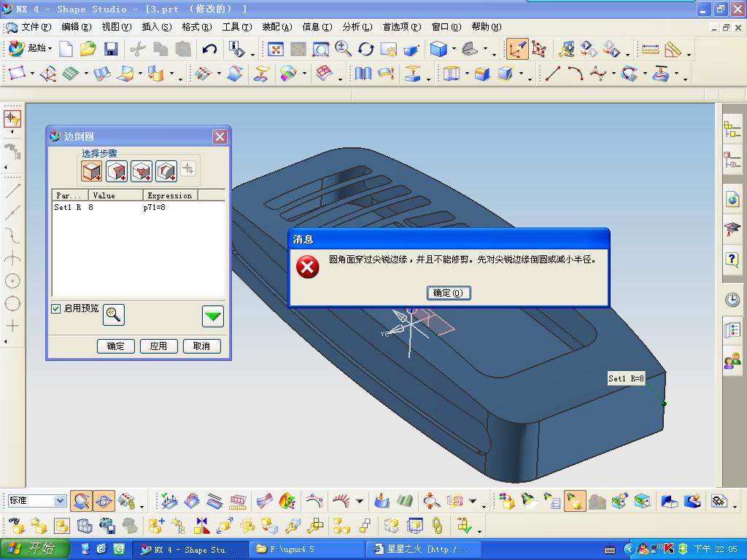Expand the four point surface dropdown arrow
The image size is (747, 560).
coord(32,74)
